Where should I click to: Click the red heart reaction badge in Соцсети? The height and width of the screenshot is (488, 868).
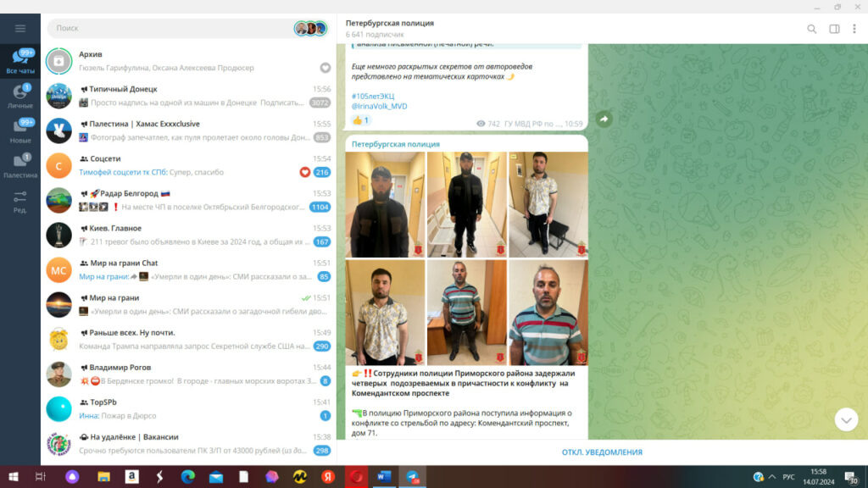tap(304, 172)
